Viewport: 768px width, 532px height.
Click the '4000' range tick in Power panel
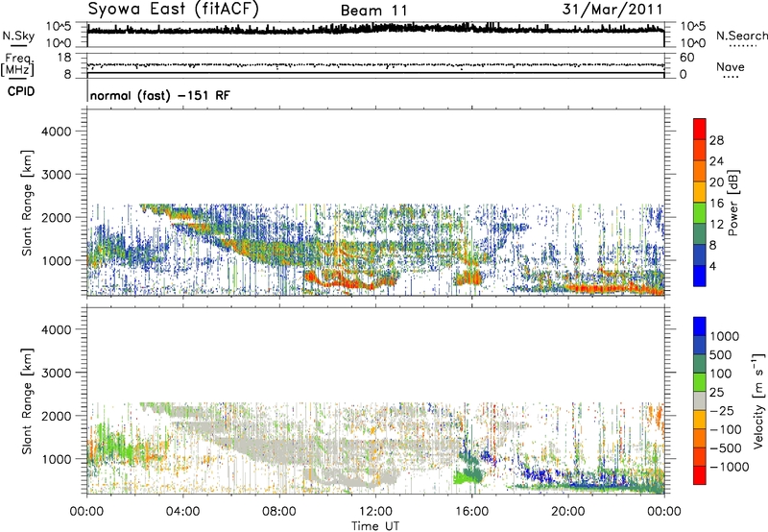[57, 132]
